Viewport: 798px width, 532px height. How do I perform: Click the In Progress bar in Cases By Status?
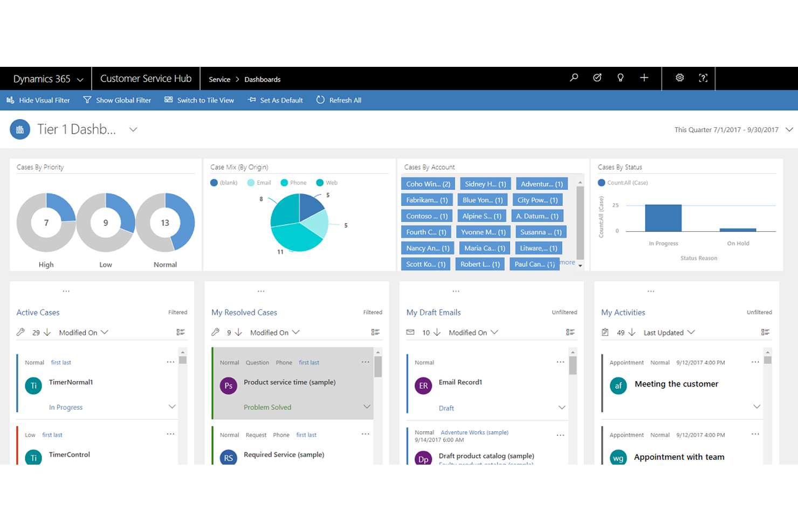[663, 218]
